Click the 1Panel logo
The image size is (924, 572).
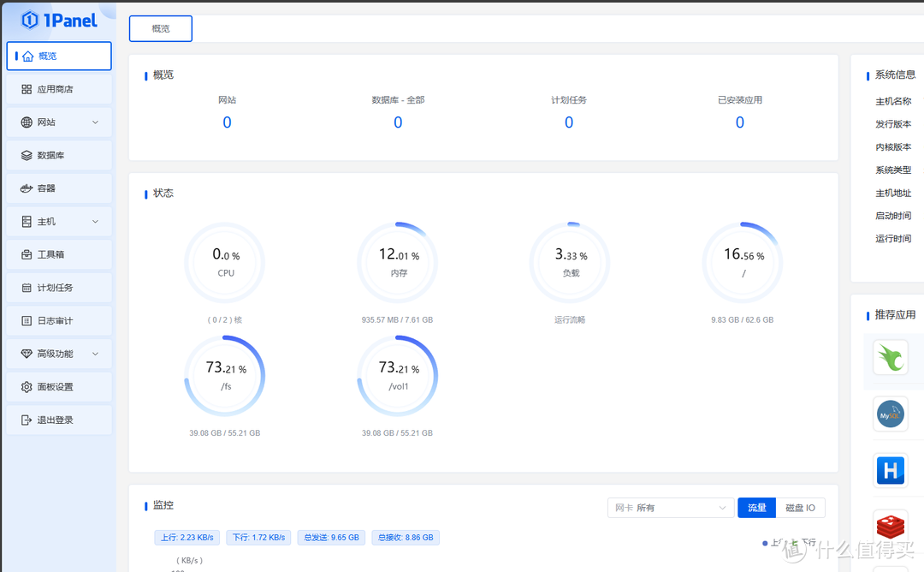tap(59, 20)
